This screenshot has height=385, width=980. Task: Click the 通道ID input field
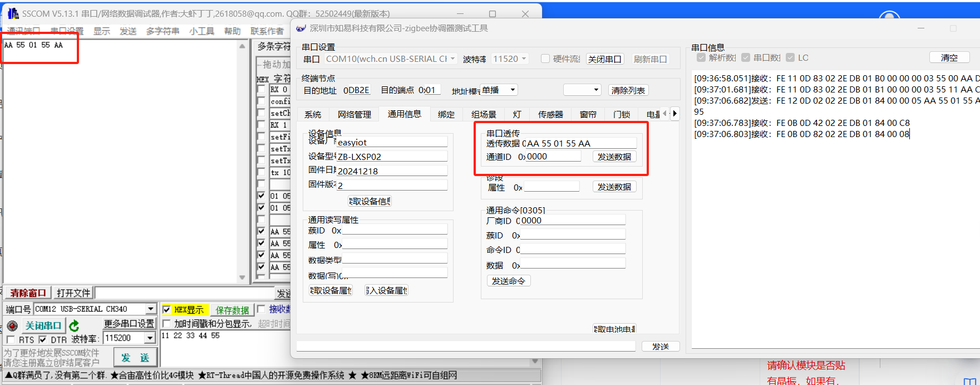pyautogui.click(x=552, y=157)
